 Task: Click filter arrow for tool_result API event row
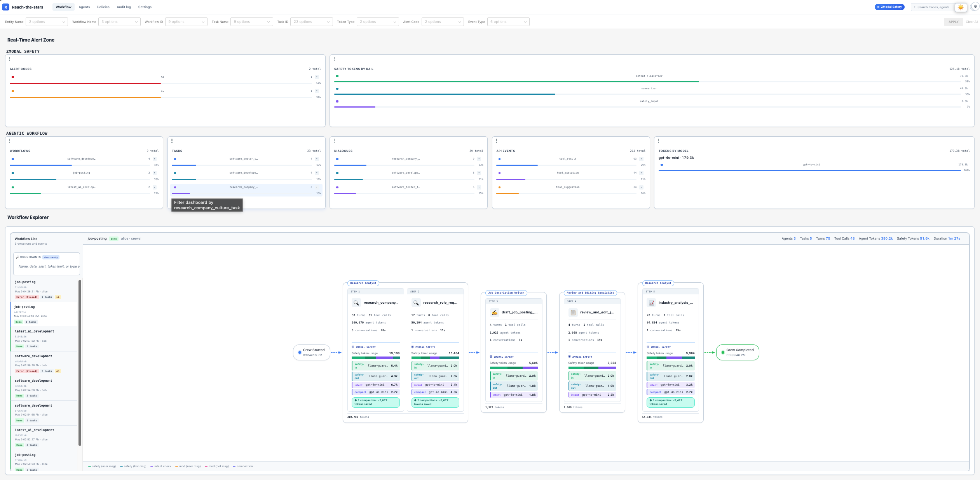[641, 159]
